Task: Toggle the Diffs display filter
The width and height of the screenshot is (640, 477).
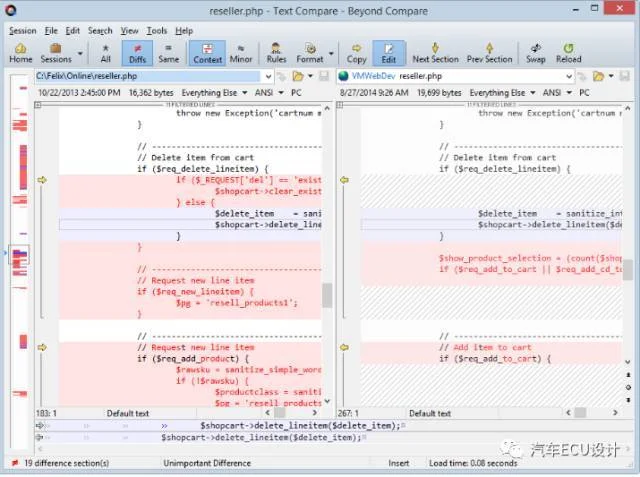Action: [x=137, y=53]
